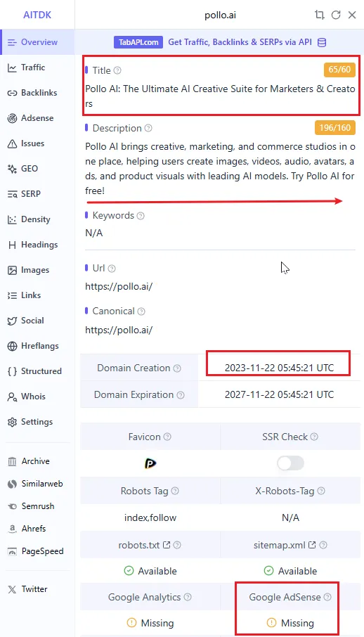Click the crop/screenshot icon in the header
Image resolution: width=364 pixels, height=637 pixels.
point(319,15)
